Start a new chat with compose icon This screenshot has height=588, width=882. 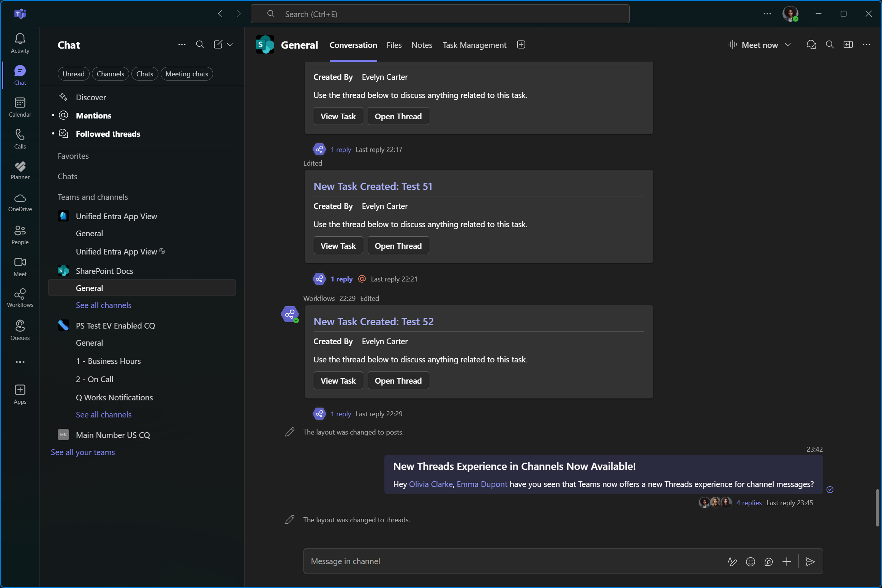coord(218,45)
